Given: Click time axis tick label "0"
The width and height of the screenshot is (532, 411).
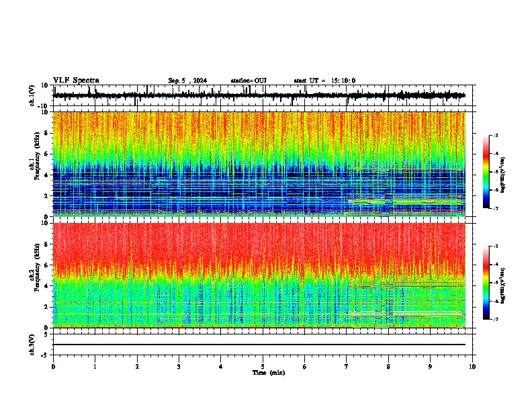Looking at the screenshot, I should click(53, 367).
